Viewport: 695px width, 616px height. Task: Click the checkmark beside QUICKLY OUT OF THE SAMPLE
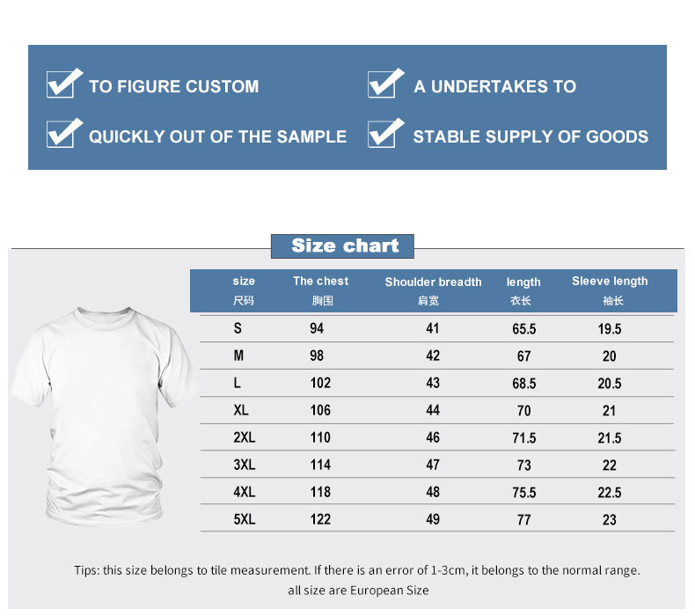(x=64, y=133)
